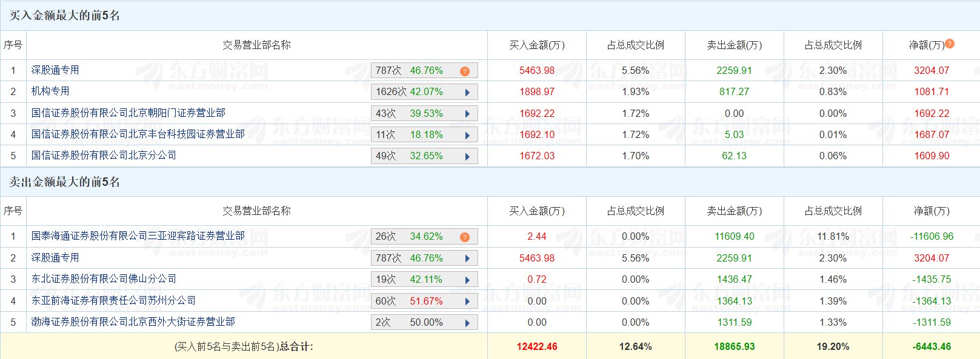Select net amount -1311.59 cell

932,323
